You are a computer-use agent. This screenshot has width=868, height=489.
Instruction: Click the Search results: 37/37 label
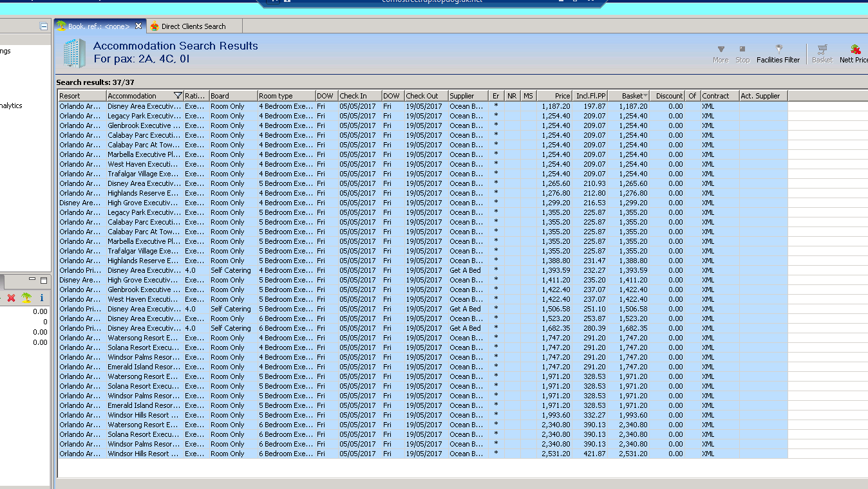coord(95,82)
